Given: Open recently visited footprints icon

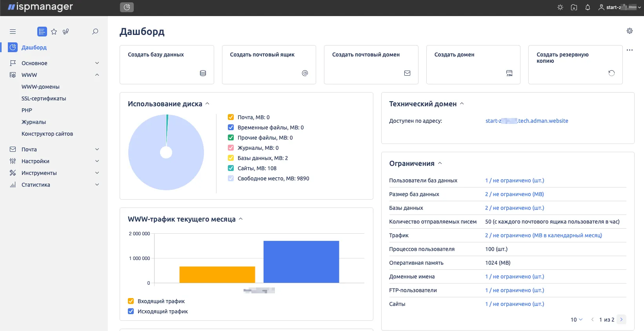Looking at the screenshot, I should 66,32.
